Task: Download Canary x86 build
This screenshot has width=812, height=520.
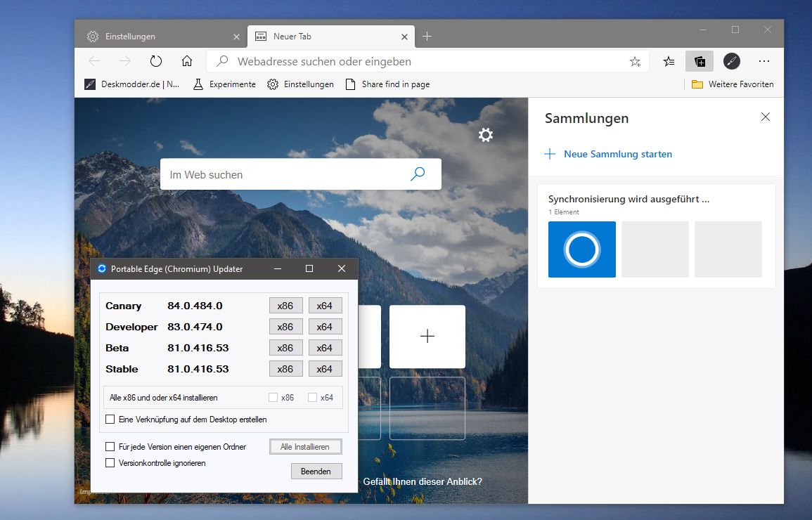Action: (x=285, y=306)
